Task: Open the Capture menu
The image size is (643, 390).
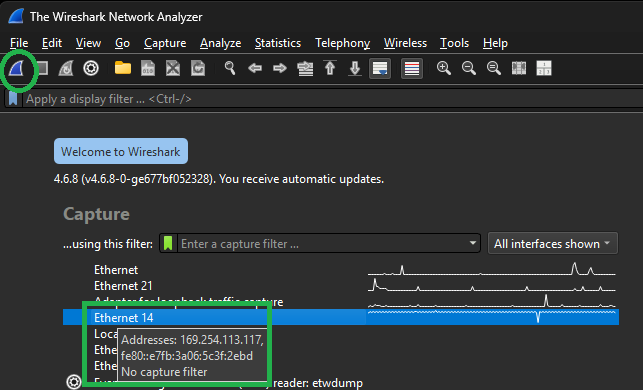Action: pos(165,43)
